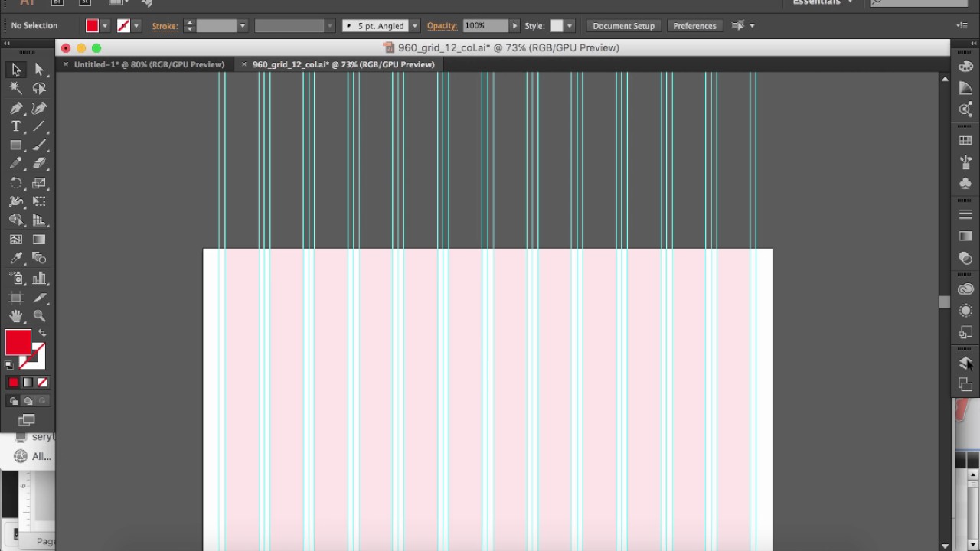Viewport: 980px width, 551px height.
Task: Select the Pen tool
Action: tap(16, 108)
